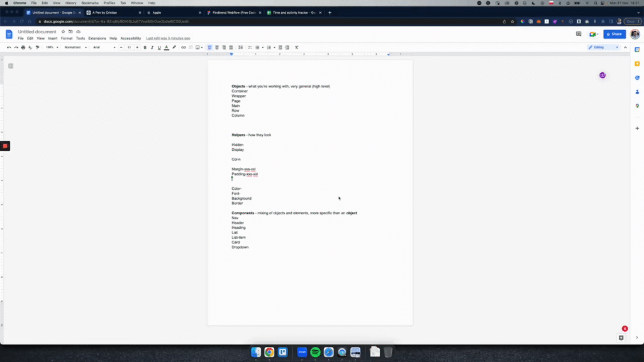Toggle bold formatting
Screen dimensions: 644x362
(144, 47)
